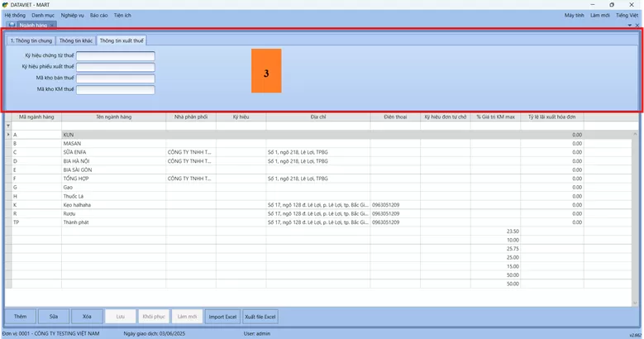This screenshot has height=339, width=644.
Task: Click row indicator arrow beside KUN
Action: [x=8, y=135]
